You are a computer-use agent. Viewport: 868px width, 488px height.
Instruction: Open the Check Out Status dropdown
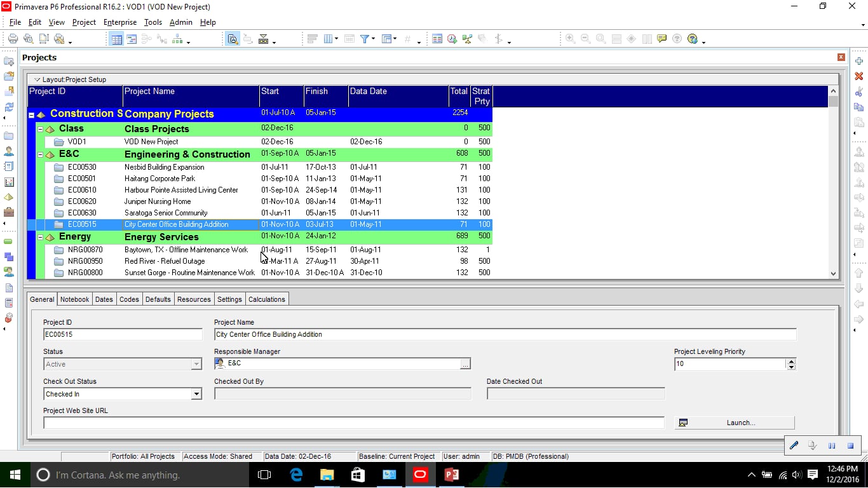tap(196, 394)
